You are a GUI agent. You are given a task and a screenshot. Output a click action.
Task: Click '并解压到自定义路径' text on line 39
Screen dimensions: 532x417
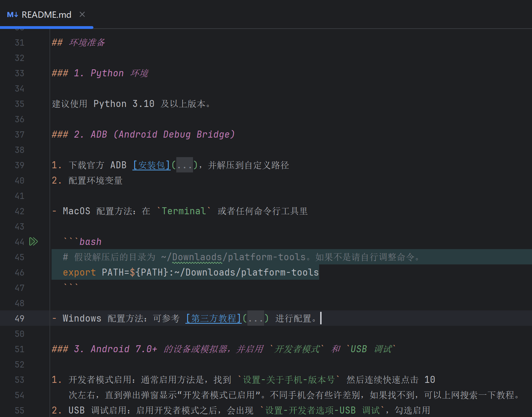pos(248,165)
